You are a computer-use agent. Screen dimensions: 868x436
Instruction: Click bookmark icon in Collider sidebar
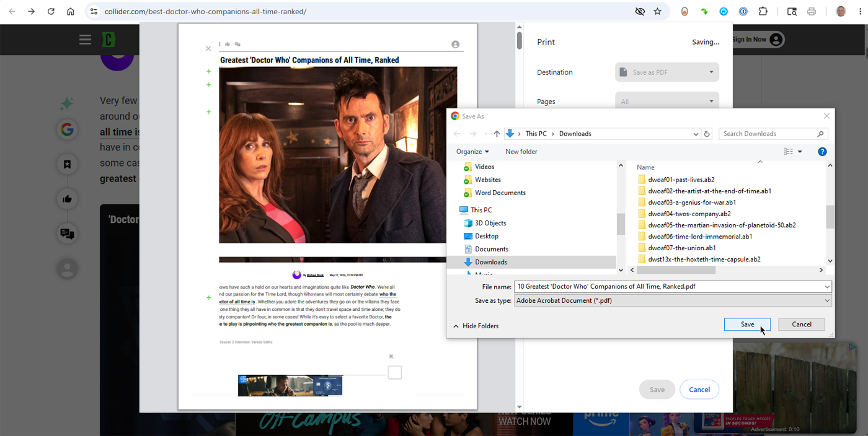coord(67,164)
